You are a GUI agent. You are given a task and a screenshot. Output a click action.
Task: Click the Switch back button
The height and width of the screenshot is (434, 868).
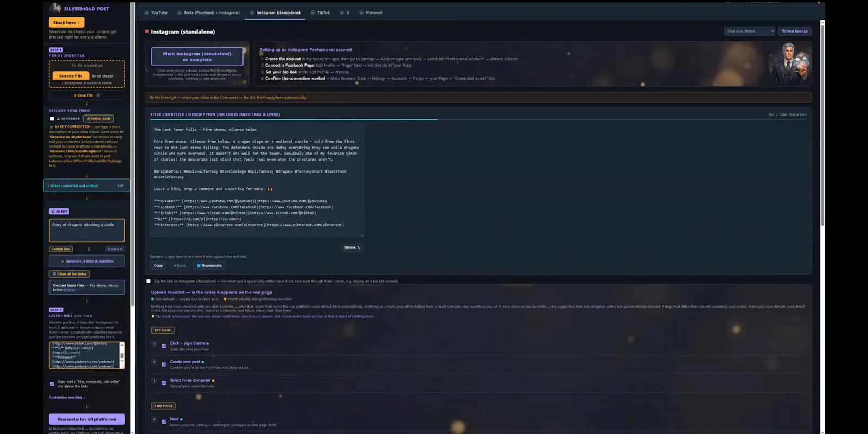[x=99, y=118]
